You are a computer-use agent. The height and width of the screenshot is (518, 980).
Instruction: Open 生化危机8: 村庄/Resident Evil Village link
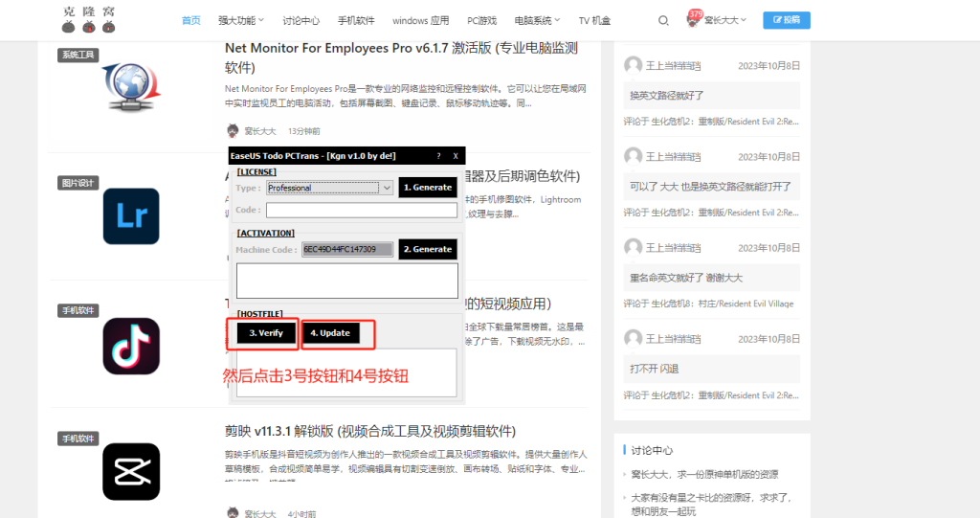pos(723,304)
